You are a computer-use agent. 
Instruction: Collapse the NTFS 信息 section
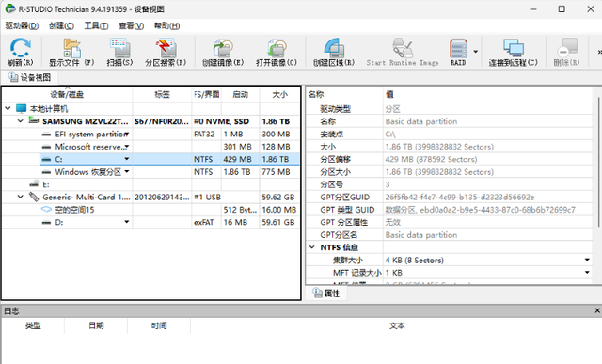tap(312, 247)
